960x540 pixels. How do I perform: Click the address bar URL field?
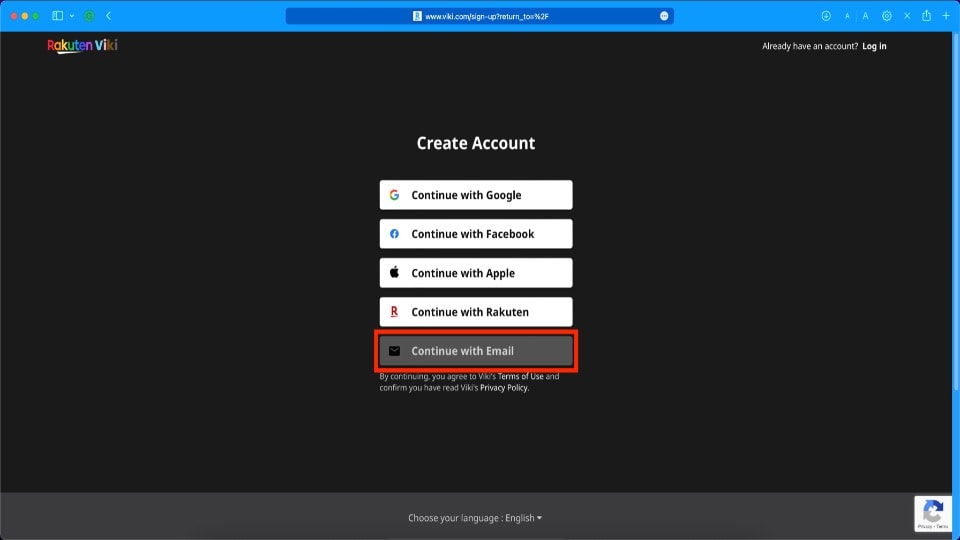[479, 16]
